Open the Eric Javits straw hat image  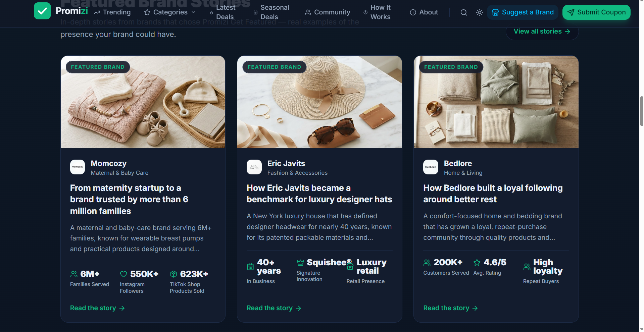319,102
